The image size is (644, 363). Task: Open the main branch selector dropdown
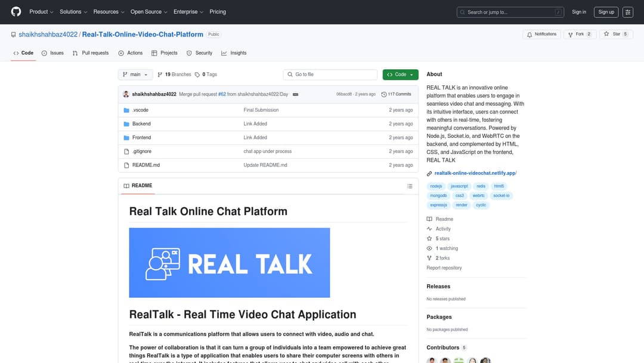click(135, 75)
